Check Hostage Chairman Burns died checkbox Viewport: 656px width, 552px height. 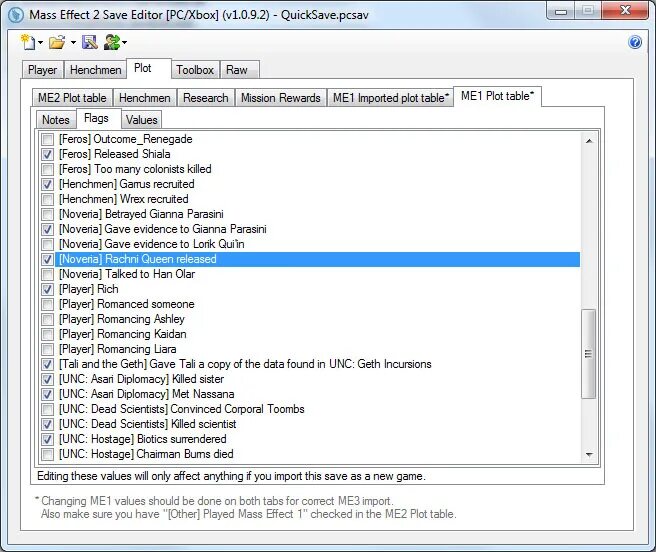pos(48,454)
